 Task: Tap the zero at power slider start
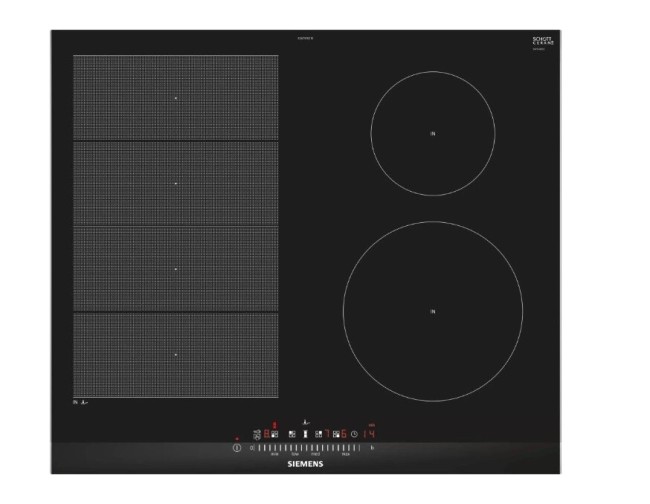point(251,448)
